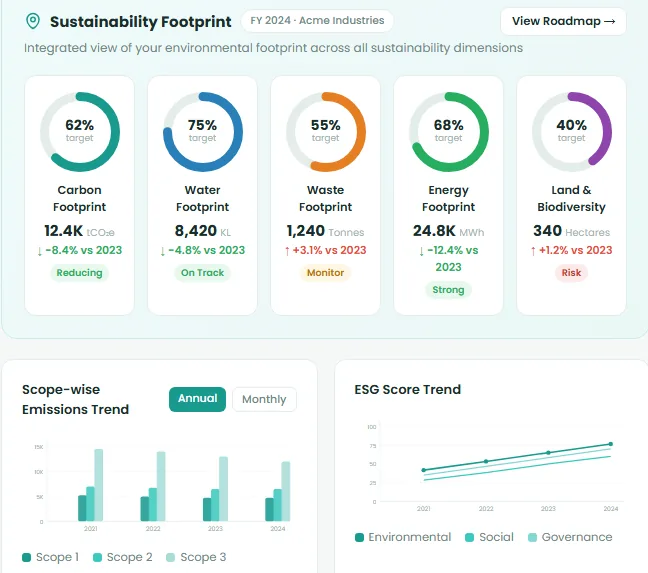The width and height of the screenshot is (648, 573).
Task: Toggle the Governance legend swatch
Action: click(533, 537)
